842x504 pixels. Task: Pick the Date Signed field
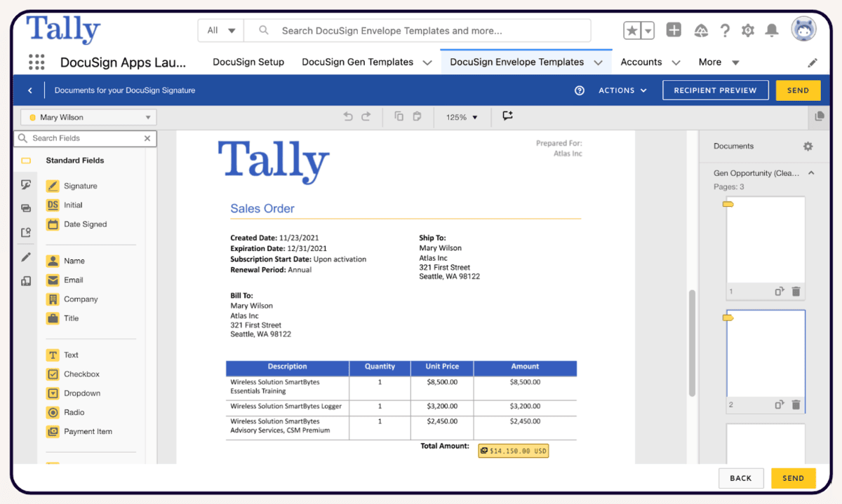(53, 224)
